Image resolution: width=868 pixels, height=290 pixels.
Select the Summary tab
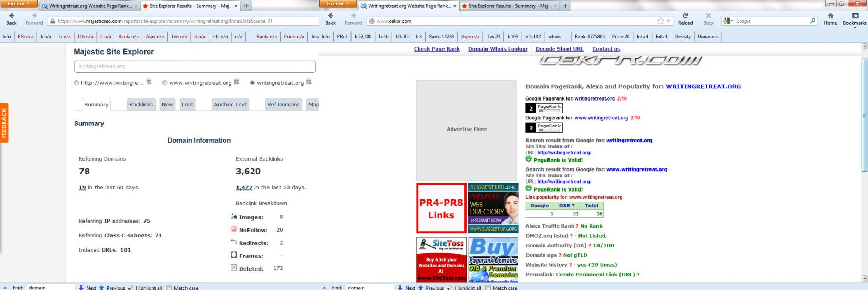(96, 104)
